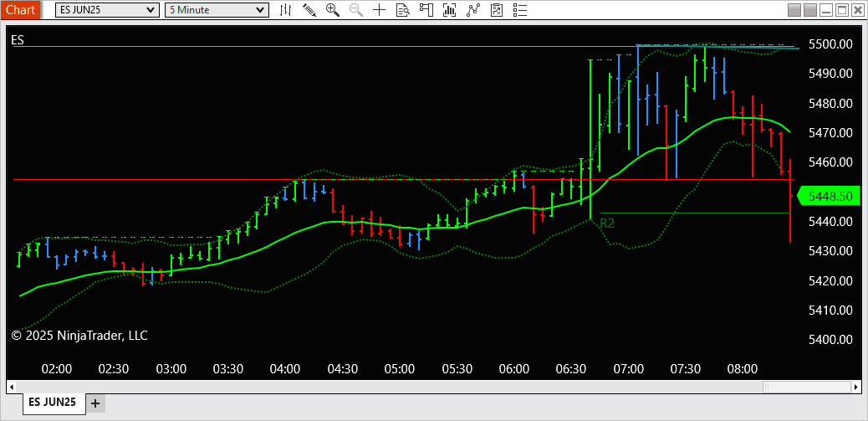The width and height of the screenshot is (868, 421).
Task: Toggle the Chart Trader panel icon
Action: (426, 9)
